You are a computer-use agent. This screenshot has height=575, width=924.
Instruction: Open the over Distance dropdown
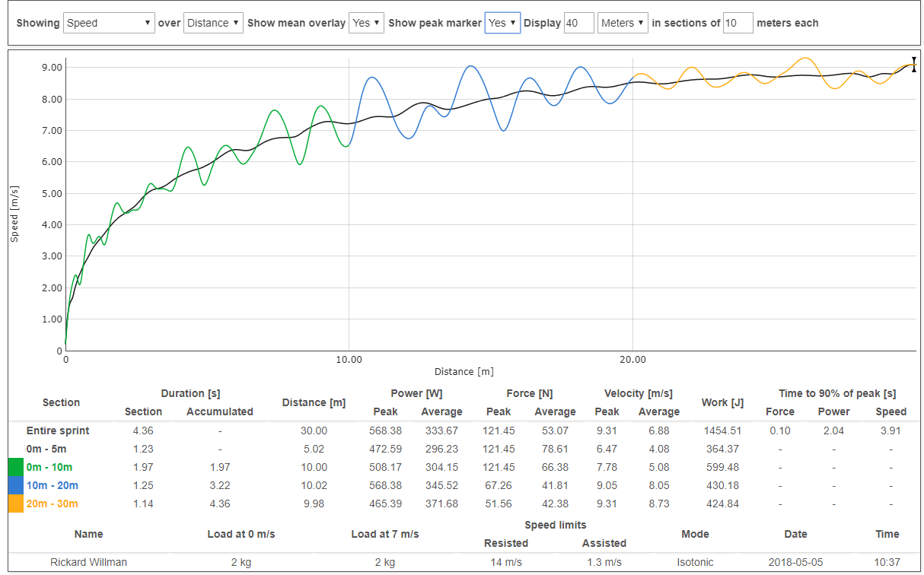tap(213, 23)
